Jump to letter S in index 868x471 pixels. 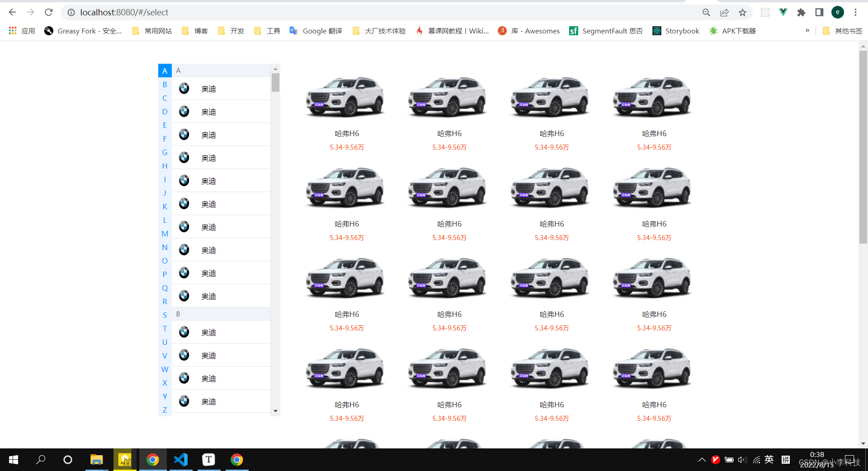pyautogui.click(x=165, y=315)
